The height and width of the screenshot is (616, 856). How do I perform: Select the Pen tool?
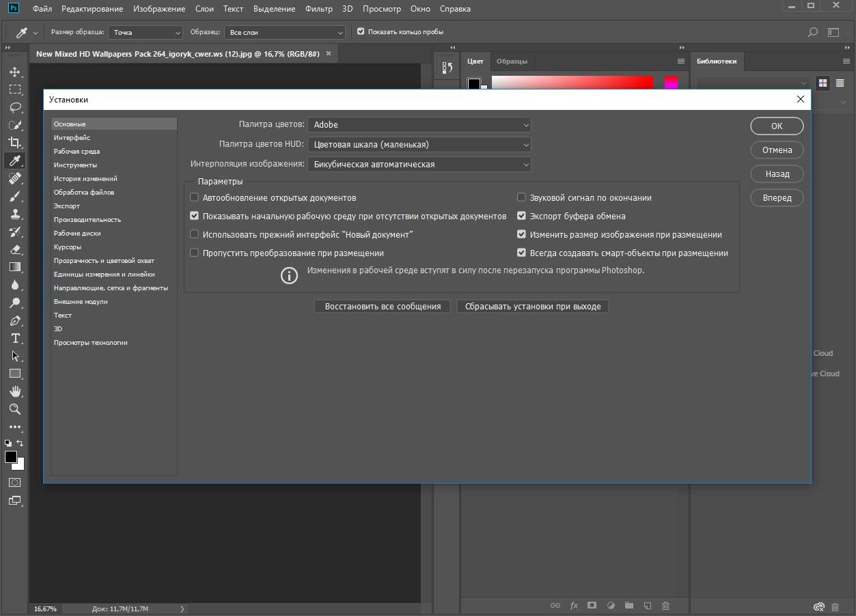[x=14, y=320]
